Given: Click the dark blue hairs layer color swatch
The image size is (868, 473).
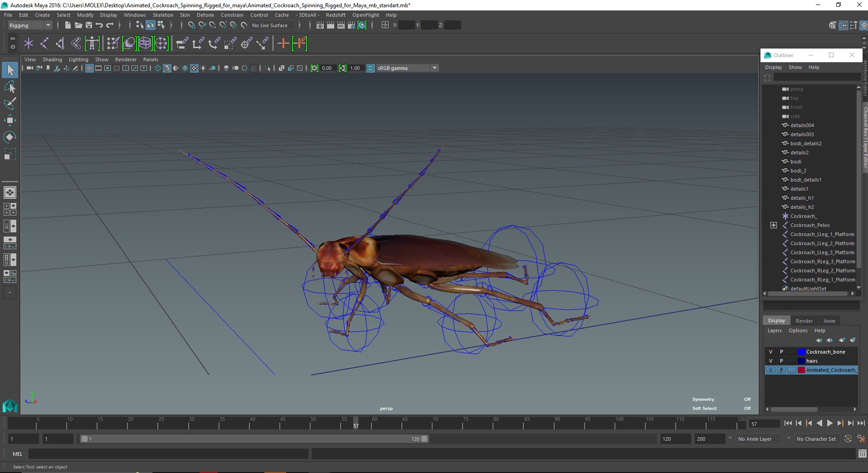Looking at the screenshot, I should (x=801, y=361).
